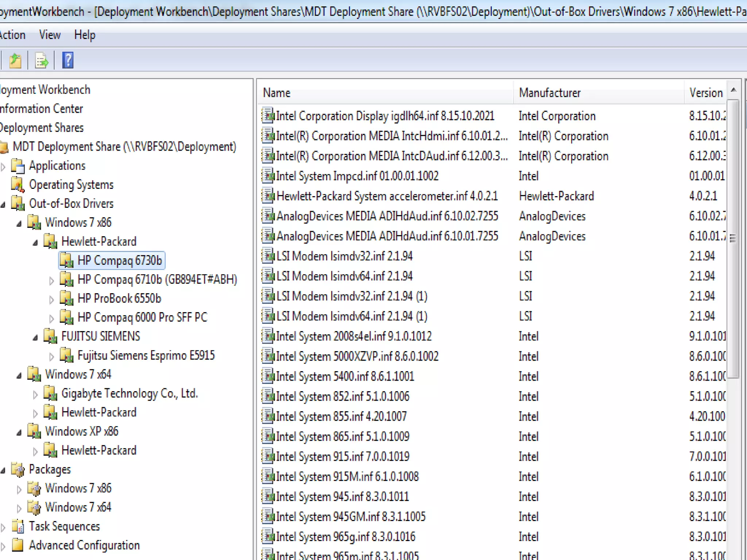Click the Gigabyte Technology folder icon

tap(50, 394)
